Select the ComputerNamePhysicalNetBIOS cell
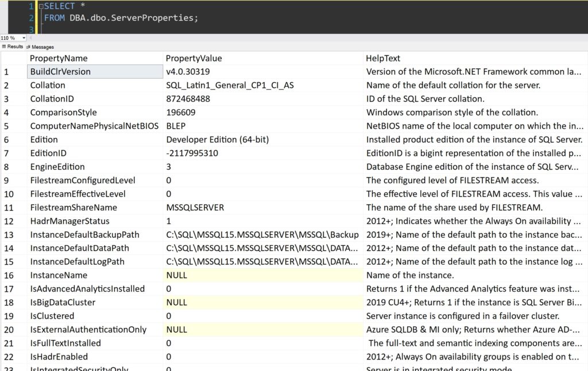This screenshot has height=371, width=588. [95, 126]
